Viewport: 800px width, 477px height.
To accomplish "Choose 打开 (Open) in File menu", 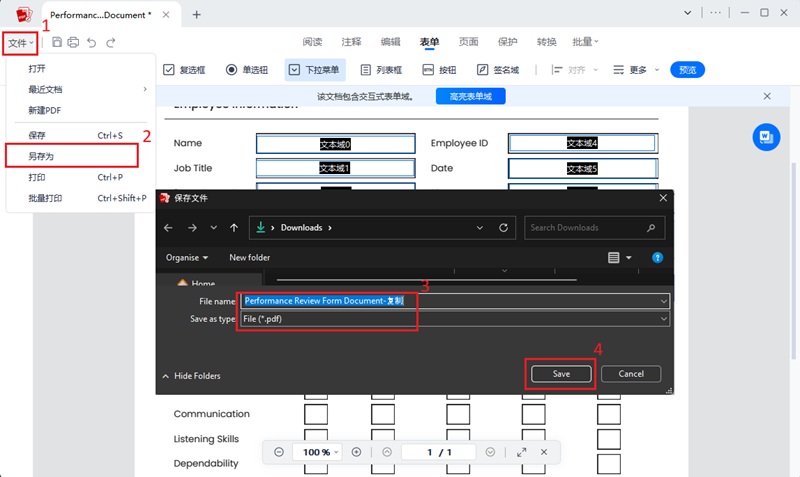I will [x=81, y=68].
